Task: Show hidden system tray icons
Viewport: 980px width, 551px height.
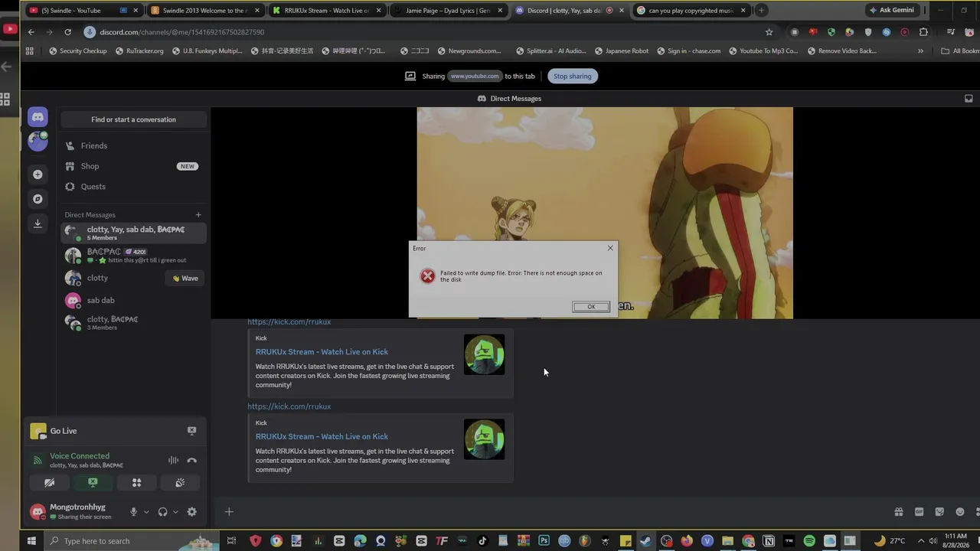Action: [x=920, y=541]
